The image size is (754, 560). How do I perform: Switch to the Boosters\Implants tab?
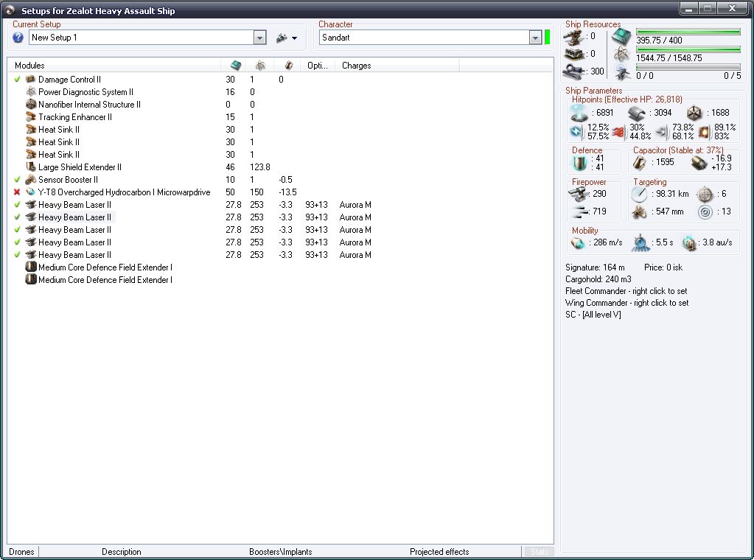pos(280,552)
